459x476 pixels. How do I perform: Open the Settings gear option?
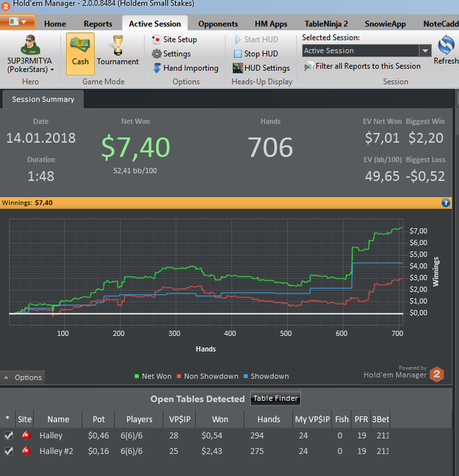171,54
